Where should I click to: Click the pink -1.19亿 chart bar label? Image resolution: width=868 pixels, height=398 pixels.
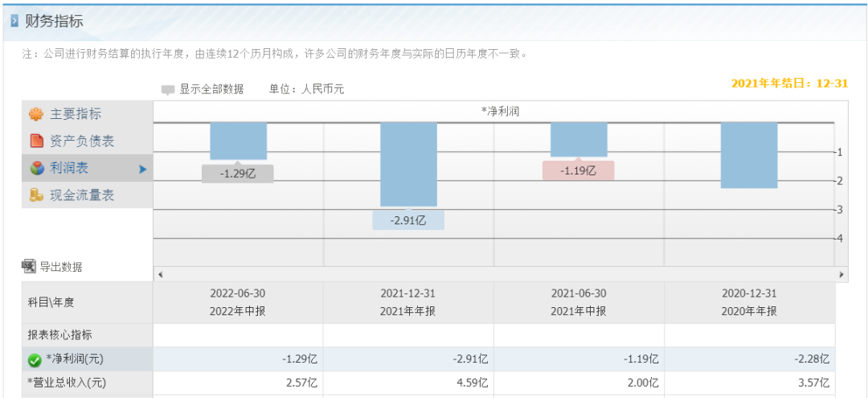click(x=579, y=170)
